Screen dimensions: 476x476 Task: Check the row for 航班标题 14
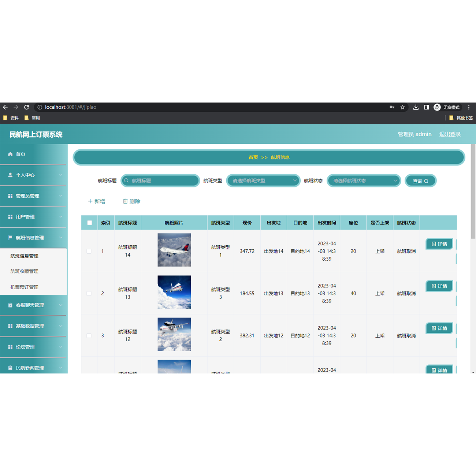pos(89,251)
